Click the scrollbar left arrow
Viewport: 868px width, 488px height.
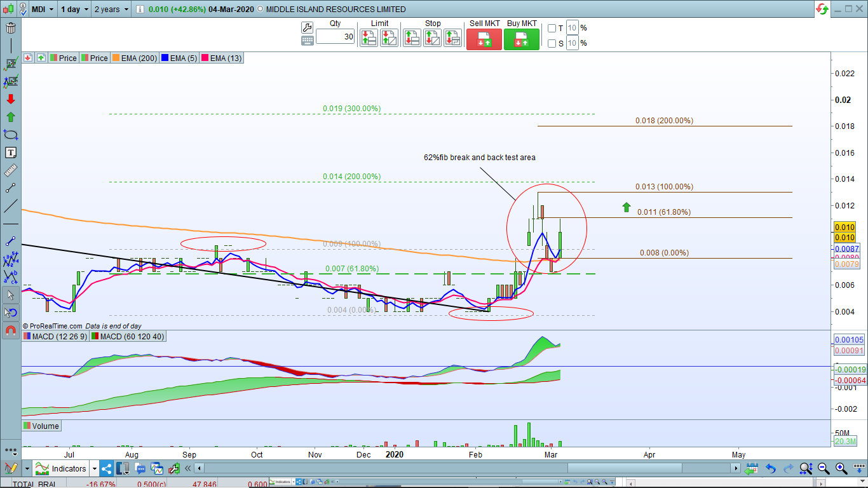click(199, 468)
